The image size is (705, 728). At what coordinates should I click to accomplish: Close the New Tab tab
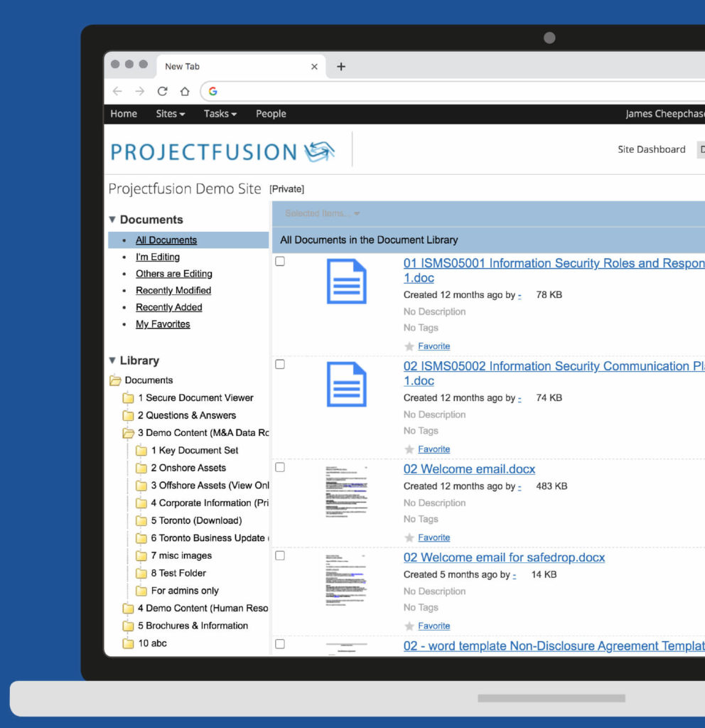pyautogui.click(x=314, y=66)
